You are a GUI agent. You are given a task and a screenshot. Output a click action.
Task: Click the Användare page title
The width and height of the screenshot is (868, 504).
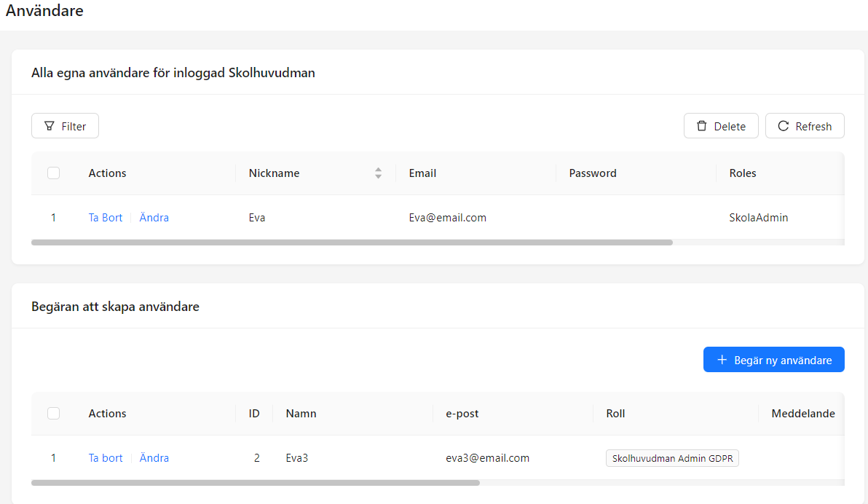(44, 10)
